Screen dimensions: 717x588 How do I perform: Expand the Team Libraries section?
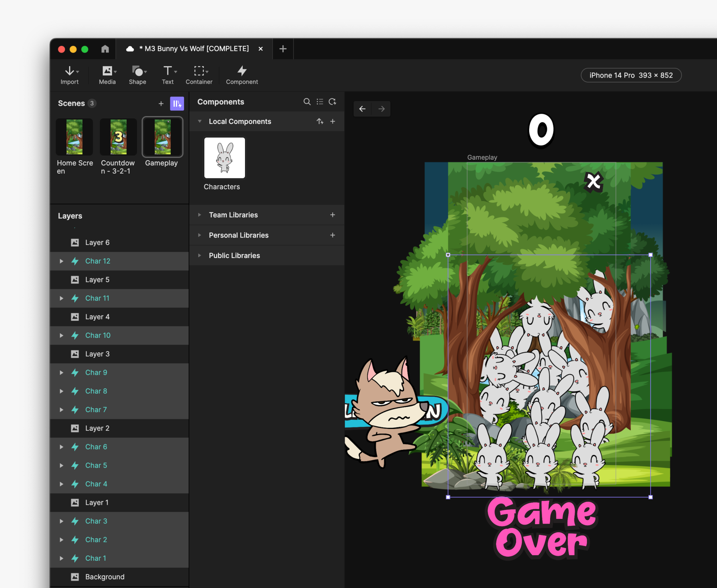coord(200,214)
